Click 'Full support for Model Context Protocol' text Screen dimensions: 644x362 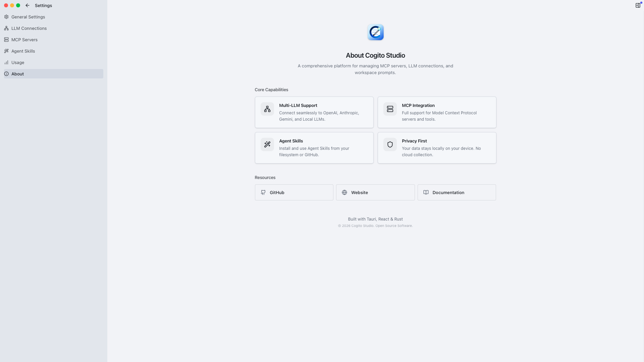[439, 116]
